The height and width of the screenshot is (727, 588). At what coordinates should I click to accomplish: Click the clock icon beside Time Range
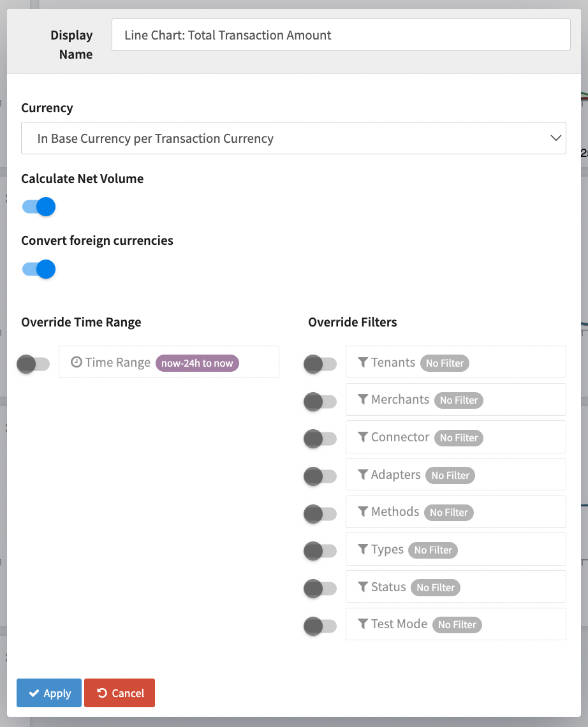coord(77,362)
